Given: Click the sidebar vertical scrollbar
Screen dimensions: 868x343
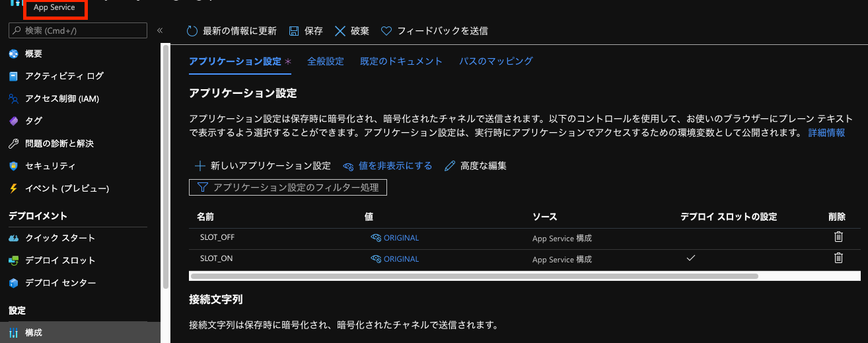Looking at the screenshot, I should pos(165,166).
